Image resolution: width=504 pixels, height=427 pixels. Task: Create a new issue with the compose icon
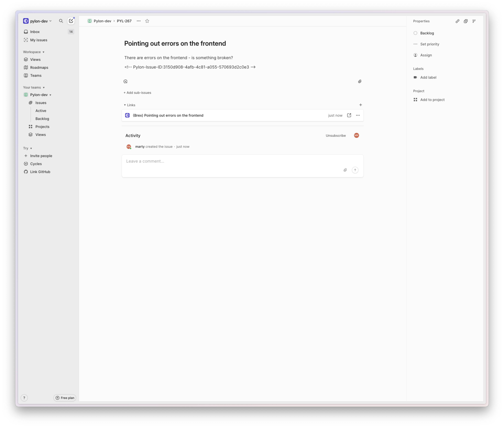pyautogui.click(x=71, y=21)
